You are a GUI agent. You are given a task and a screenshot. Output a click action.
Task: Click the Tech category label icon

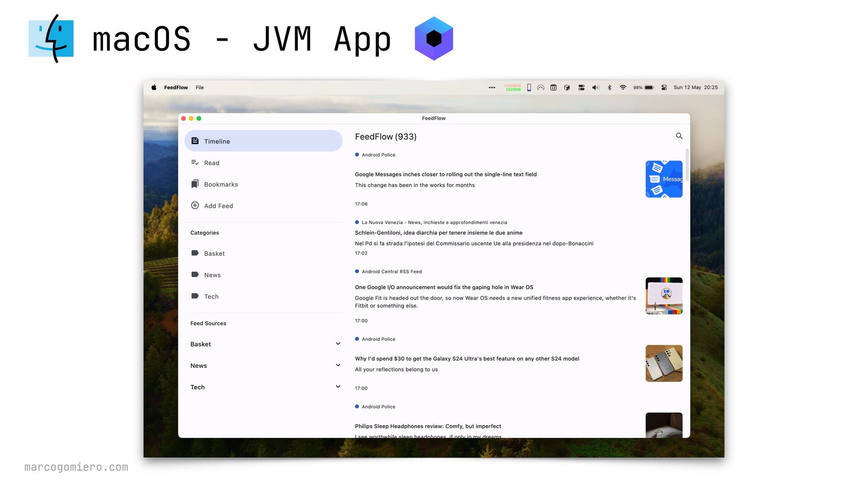point(195,296)
